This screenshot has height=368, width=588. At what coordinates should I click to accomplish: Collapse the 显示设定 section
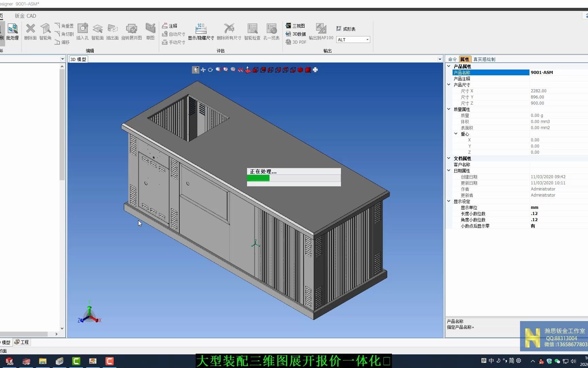pyautogui.click(x=449, y=201)
